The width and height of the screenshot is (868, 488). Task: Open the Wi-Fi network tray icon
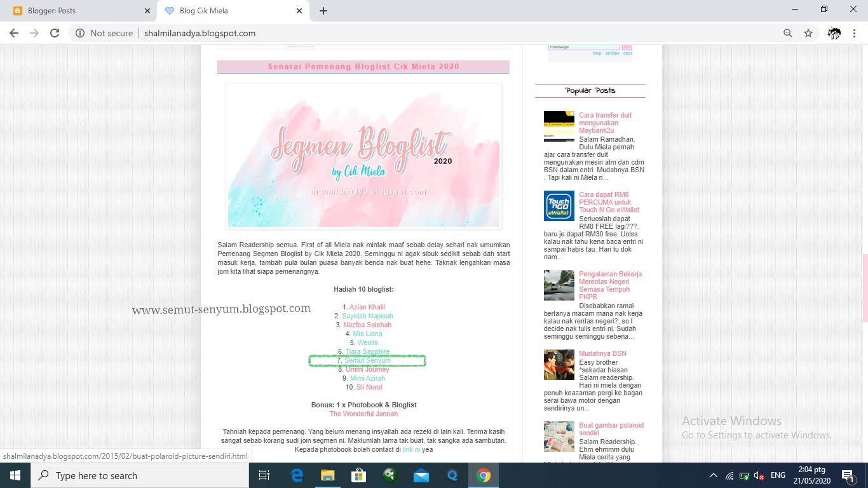click(729, 475)
